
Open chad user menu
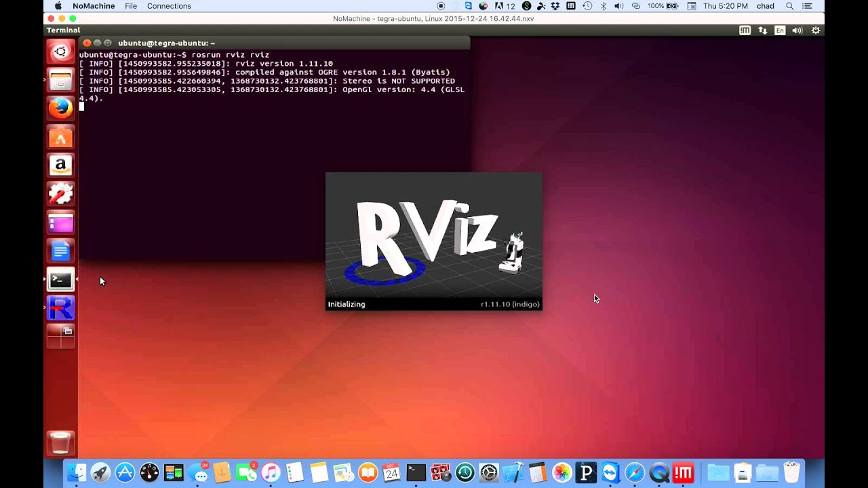(x=766, y=6)
